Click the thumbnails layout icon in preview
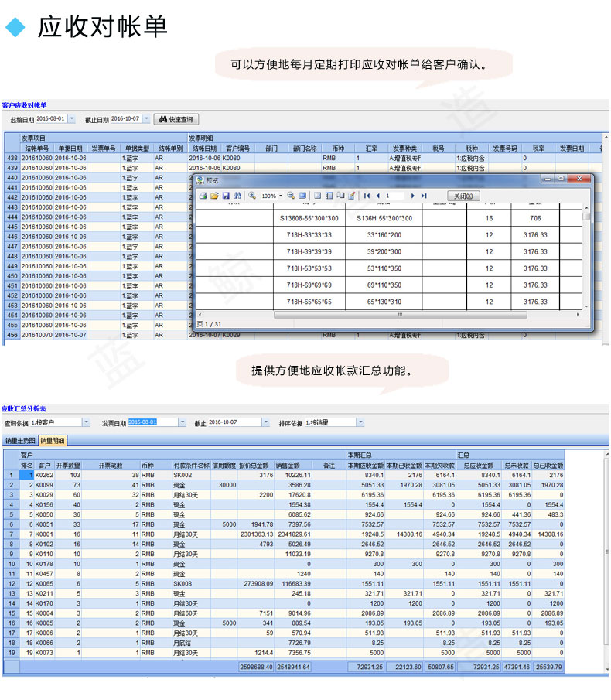 (329, 196)
